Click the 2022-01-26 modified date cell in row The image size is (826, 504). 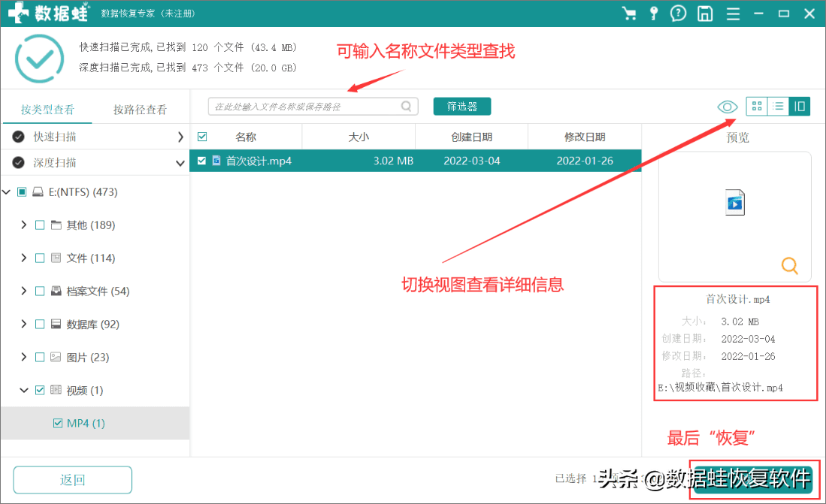click(x=585, y=161)
